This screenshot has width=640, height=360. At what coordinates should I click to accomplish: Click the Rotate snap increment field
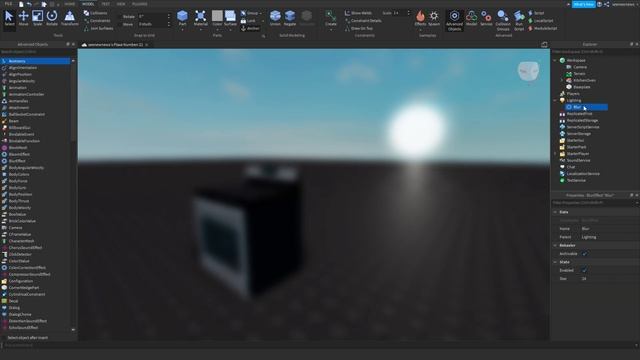pyautogui.click(x=152, y=17)
